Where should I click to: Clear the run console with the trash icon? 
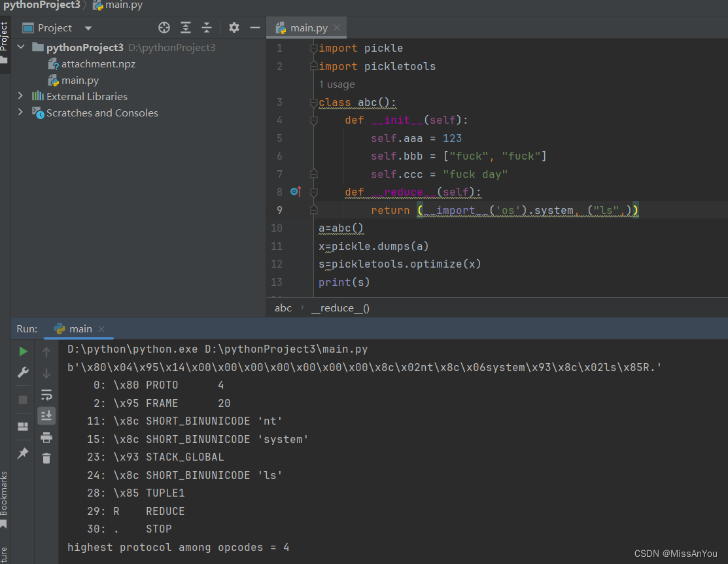coord(46,458)
